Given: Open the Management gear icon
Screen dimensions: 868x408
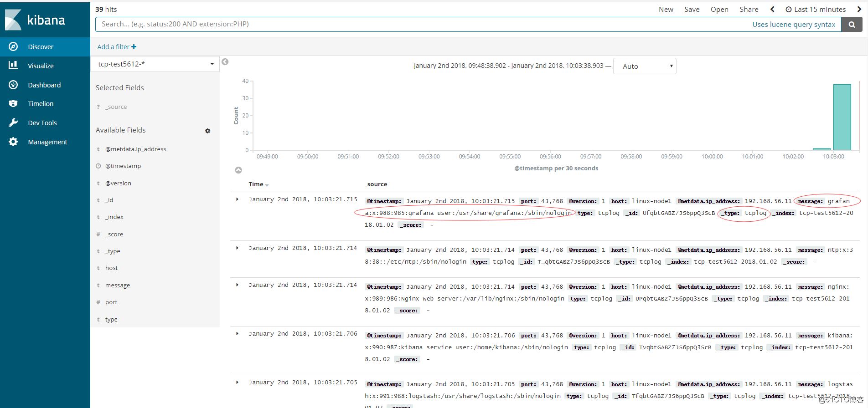Looking at the screenshot, I should point(13,142).
